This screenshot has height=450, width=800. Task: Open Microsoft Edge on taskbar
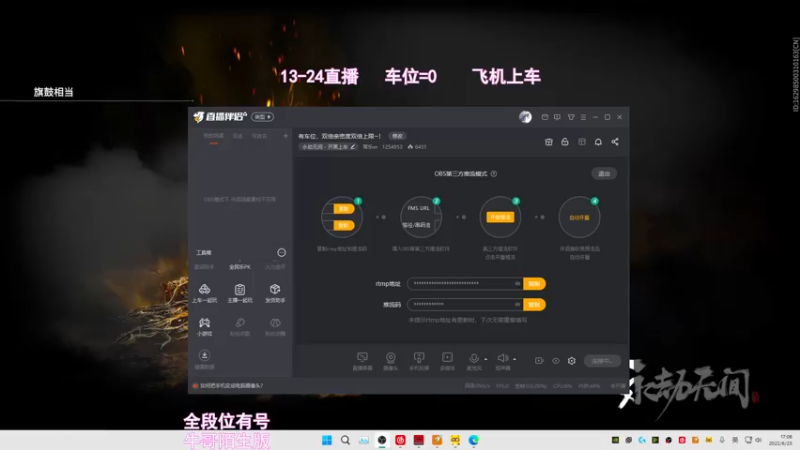(x=473, y=440)
